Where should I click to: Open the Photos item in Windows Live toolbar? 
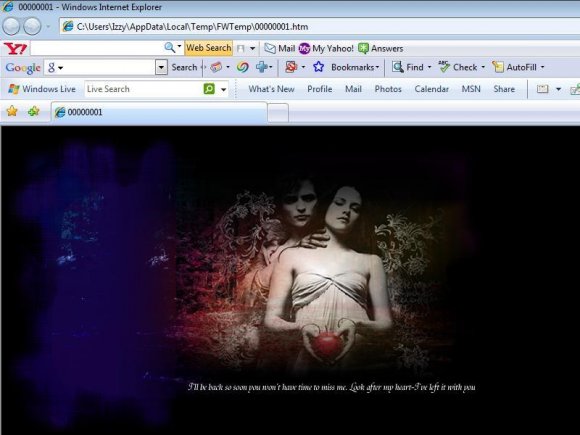388,89
